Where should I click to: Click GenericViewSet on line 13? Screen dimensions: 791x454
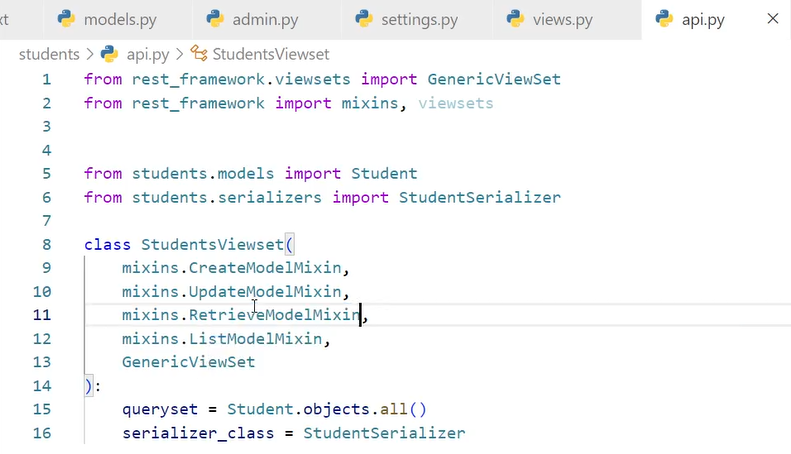click(188, 362)
